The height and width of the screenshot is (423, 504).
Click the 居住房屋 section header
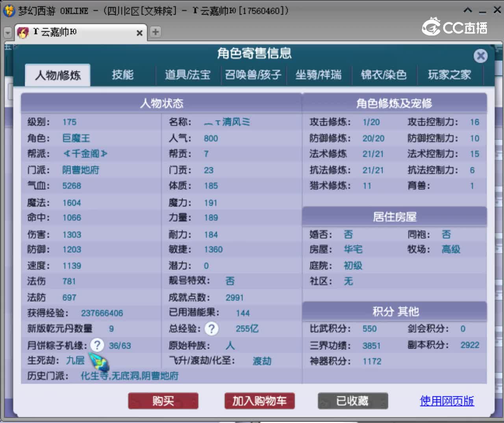pos(394,217)
